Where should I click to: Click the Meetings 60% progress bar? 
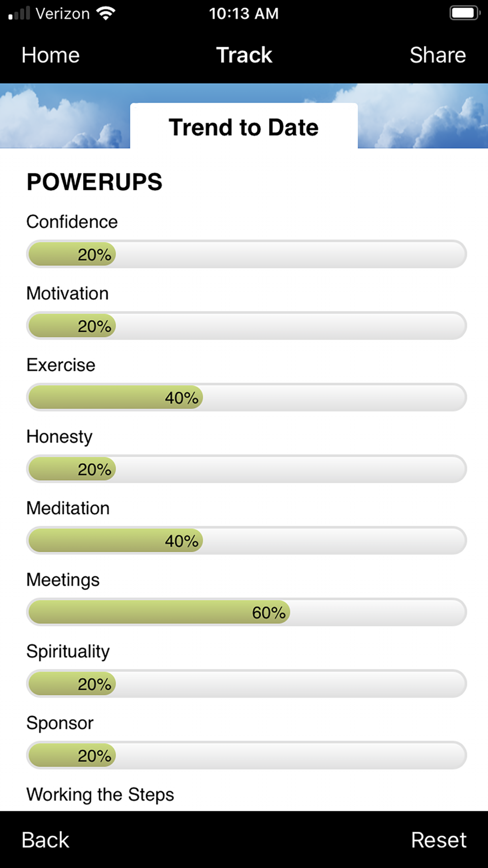246,612
